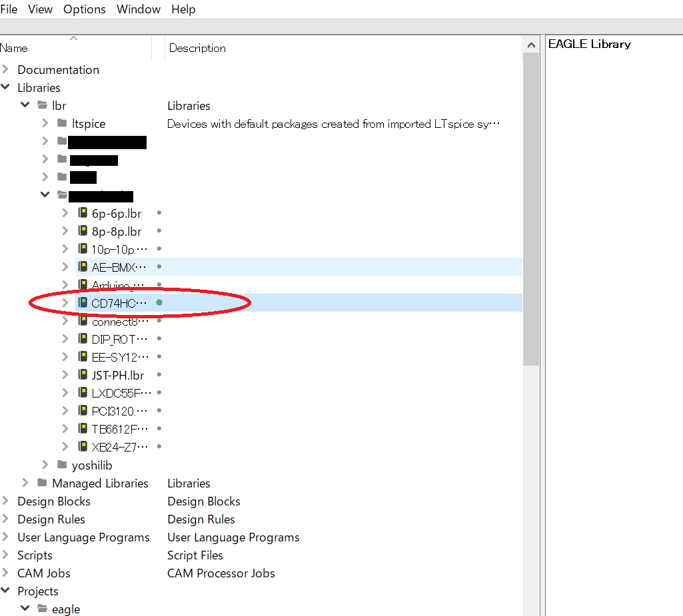This screenshot has height=616, width=683.
Task: Click the 10p-10p library book icon
Action: point(83,248)
